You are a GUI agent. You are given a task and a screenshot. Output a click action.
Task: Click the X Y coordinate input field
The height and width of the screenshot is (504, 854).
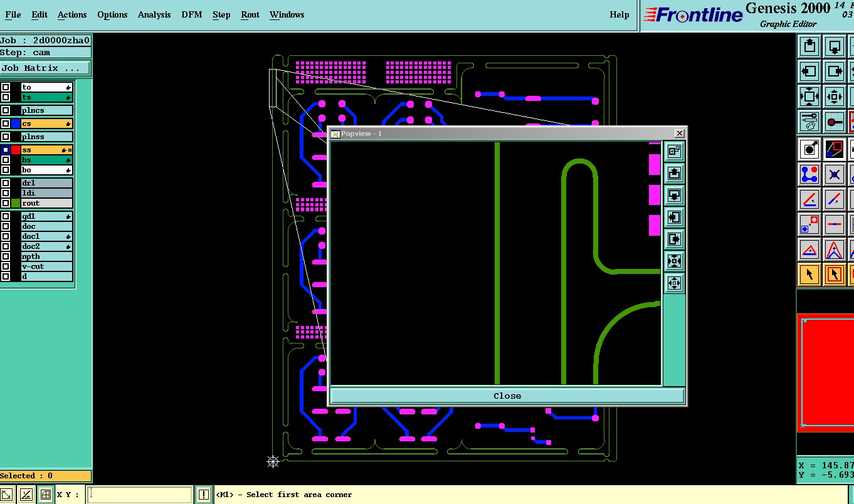click(x=139, y=495)
